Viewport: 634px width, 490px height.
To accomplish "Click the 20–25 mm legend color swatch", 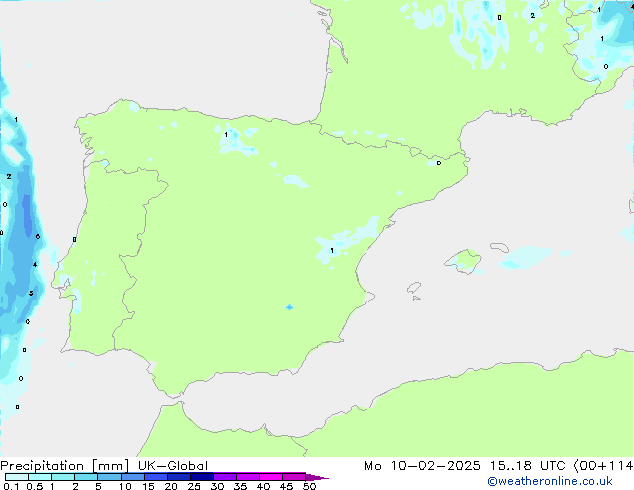I will click(179, 477).
